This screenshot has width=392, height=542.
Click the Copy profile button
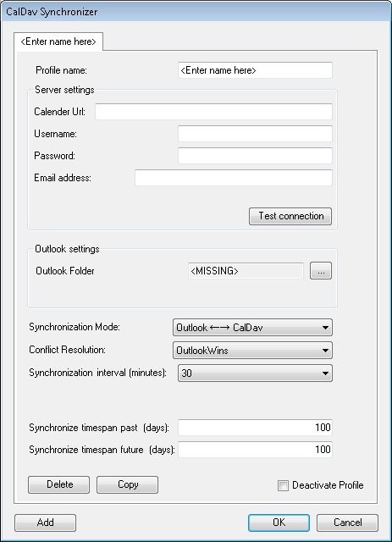[127, 484]
